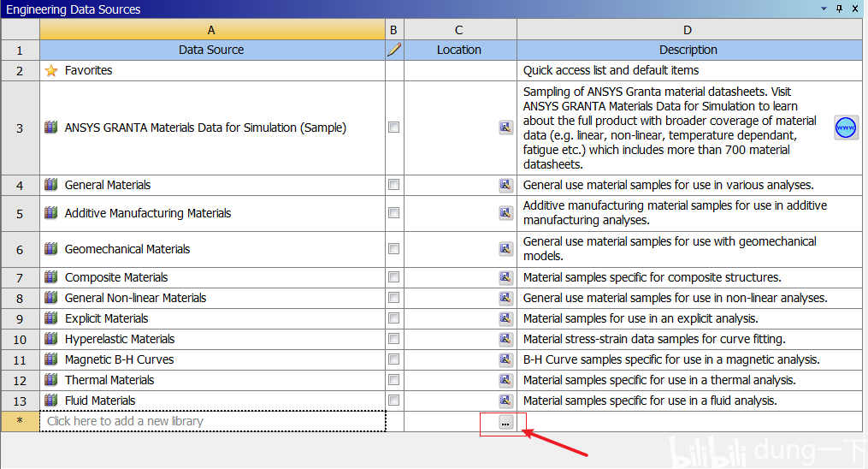Click the General Materials library book icon
The height and width of the screenshot is (469, 868).
[51, 184]
